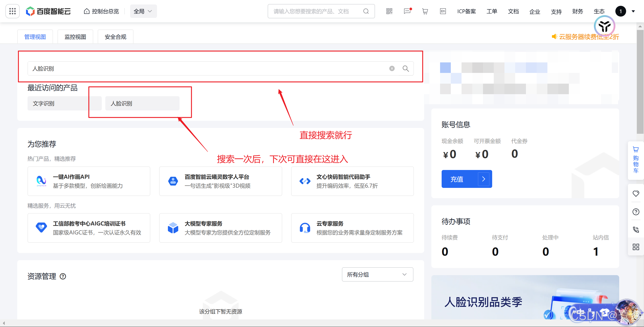Viewport: 644px width, 327px height.
Task: Expand the 全局 region dropdown
Action: click(x=143, y=11)
